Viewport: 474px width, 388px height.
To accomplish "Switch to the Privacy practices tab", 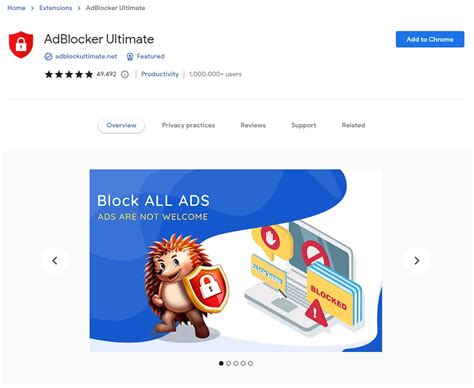I will [188, 125].
